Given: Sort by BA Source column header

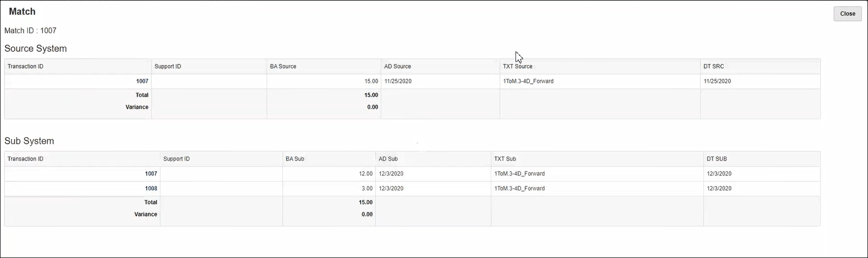Looking at the screenshot, I should (x=283, y=67).
